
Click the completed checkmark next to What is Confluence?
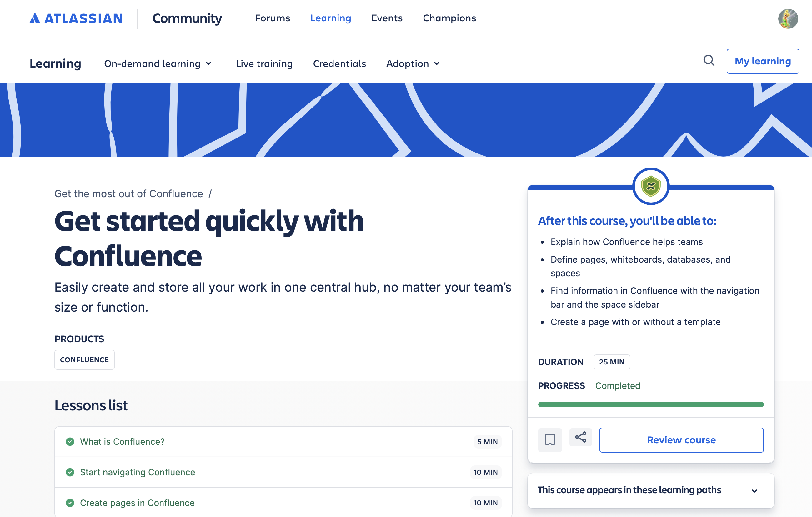70,441
